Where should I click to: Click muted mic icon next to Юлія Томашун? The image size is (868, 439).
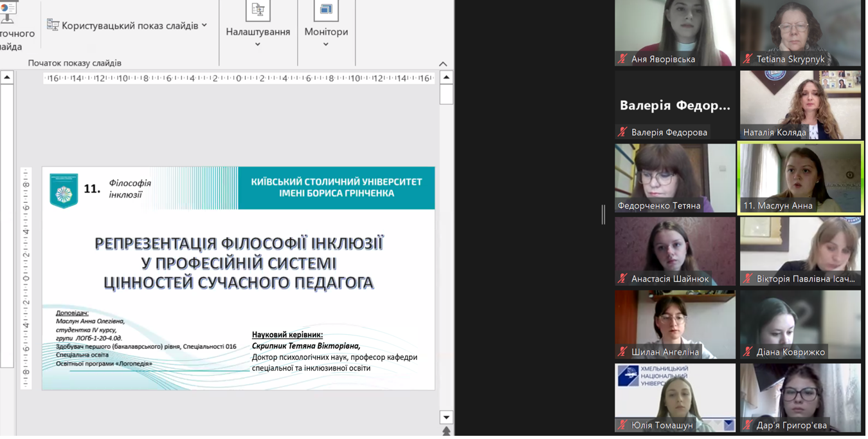coord(622,425)
